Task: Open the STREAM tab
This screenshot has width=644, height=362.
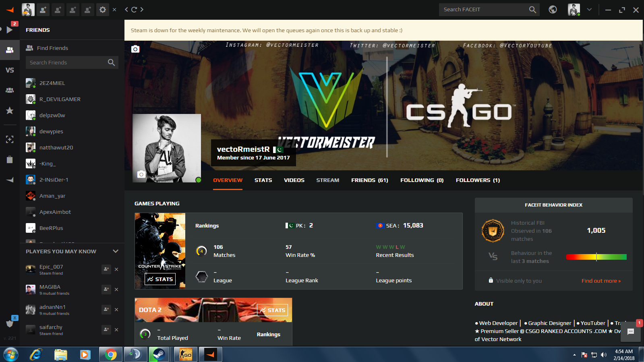Action: (x=328, y=180)
